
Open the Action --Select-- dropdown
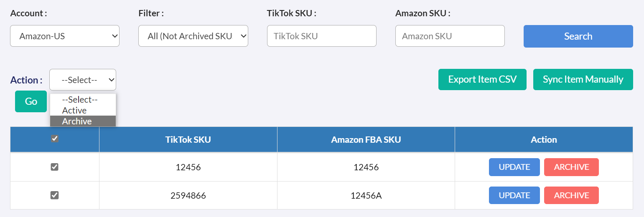click(x=83, y=80)
